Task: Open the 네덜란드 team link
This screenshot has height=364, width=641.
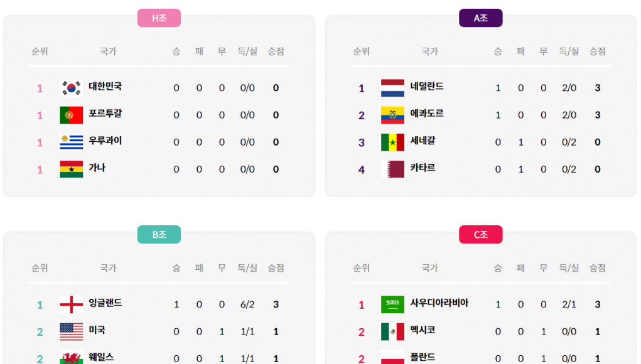Action: 427,87
